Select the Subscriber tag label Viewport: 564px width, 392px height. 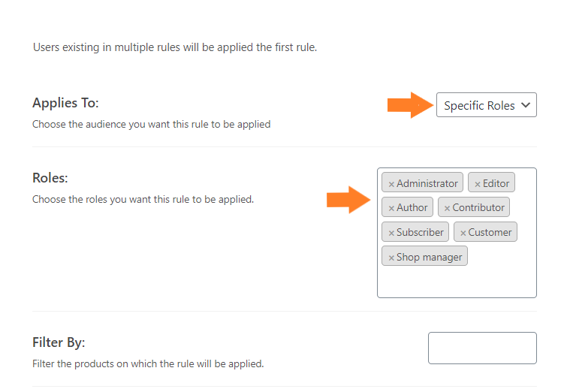pos(420,232)
